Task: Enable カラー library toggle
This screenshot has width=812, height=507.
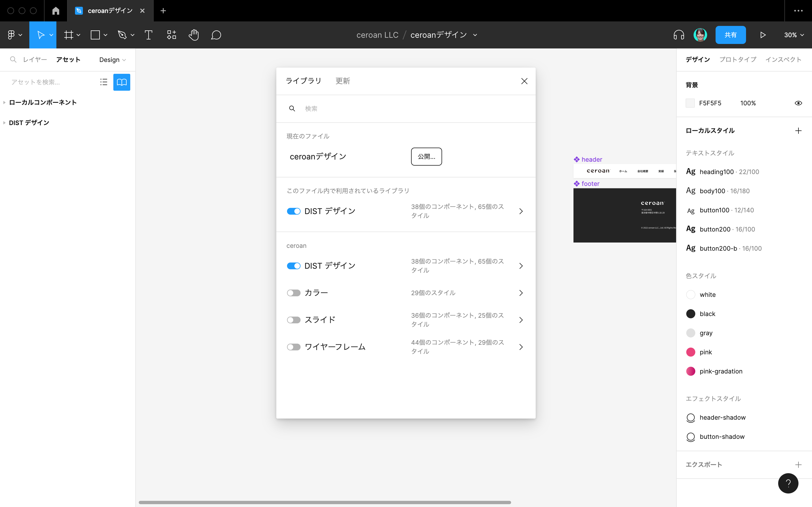Action: [x=292, y=293]
